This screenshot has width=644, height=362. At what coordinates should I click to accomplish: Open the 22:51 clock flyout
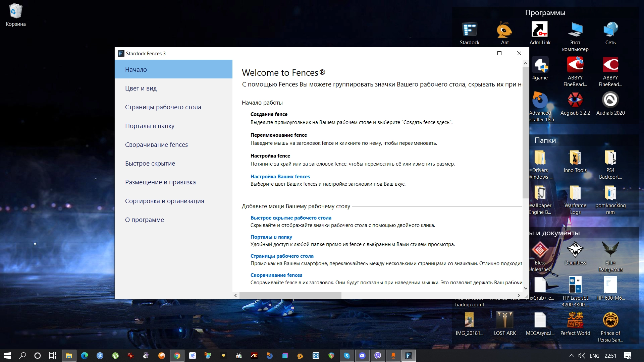pyautogui.click(x=610, y=356)
